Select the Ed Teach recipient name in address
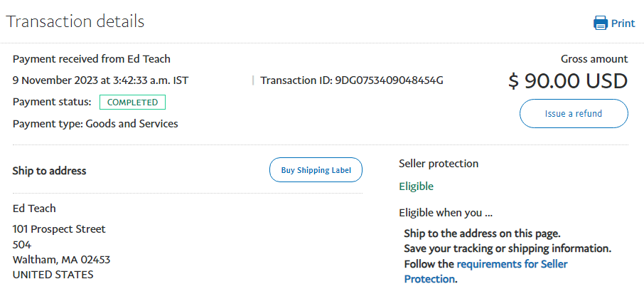This screenshot has height=284, width=644. 34,209
